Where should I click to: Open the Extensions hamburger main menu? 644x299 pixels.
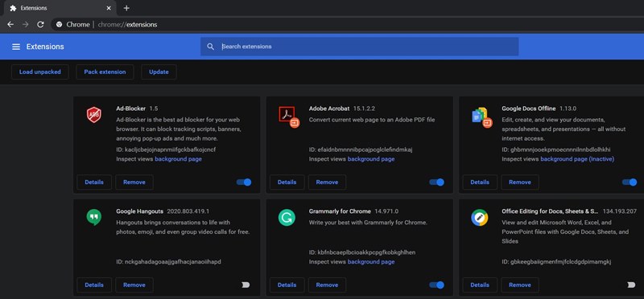point(16,47)
